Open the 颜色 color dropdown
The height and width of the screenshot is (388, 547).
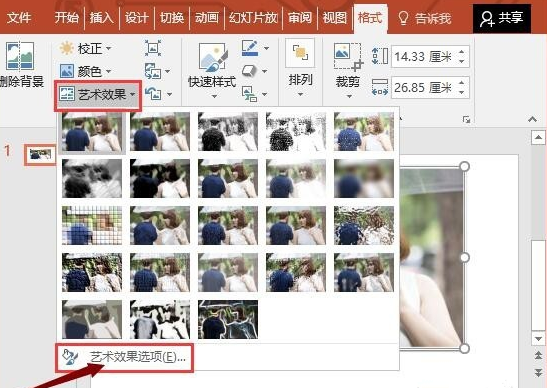pos(85,71)
